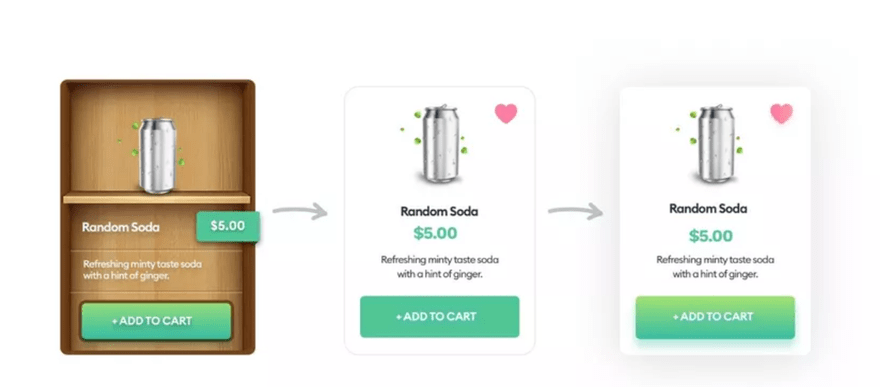Viewport: 880px width, 387px height.
Task: Click the soda can image on middle card
Action: coord(440,144)
